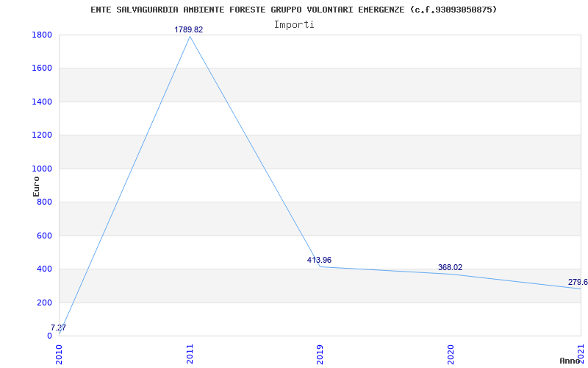
Task: Click the line data point at 2019
Action: 320,266
